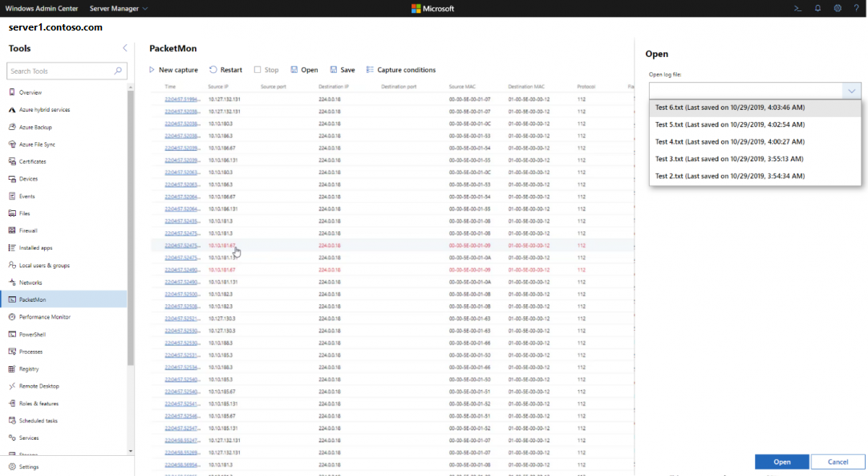The image size is (868, 476).
Task: Open the Server Manager dropdown
Action: pyautogui.click(x=119, y=8)
